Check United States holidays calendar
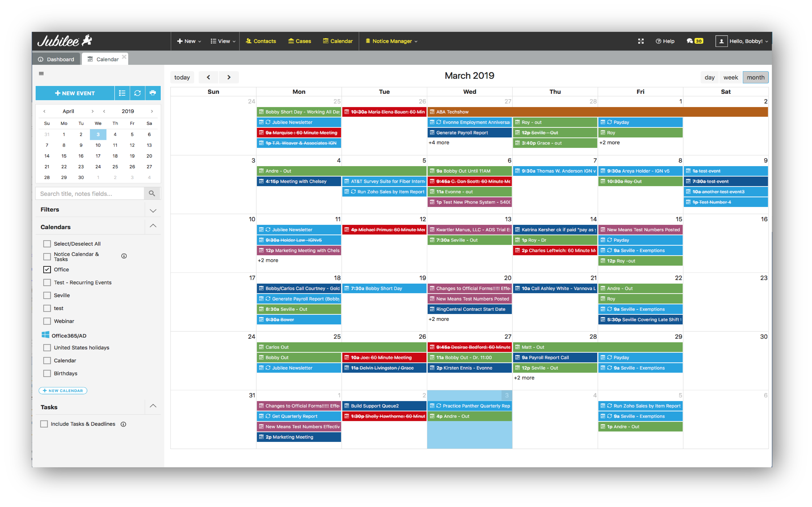Screen dimensions: 812x507 (47, 348)
